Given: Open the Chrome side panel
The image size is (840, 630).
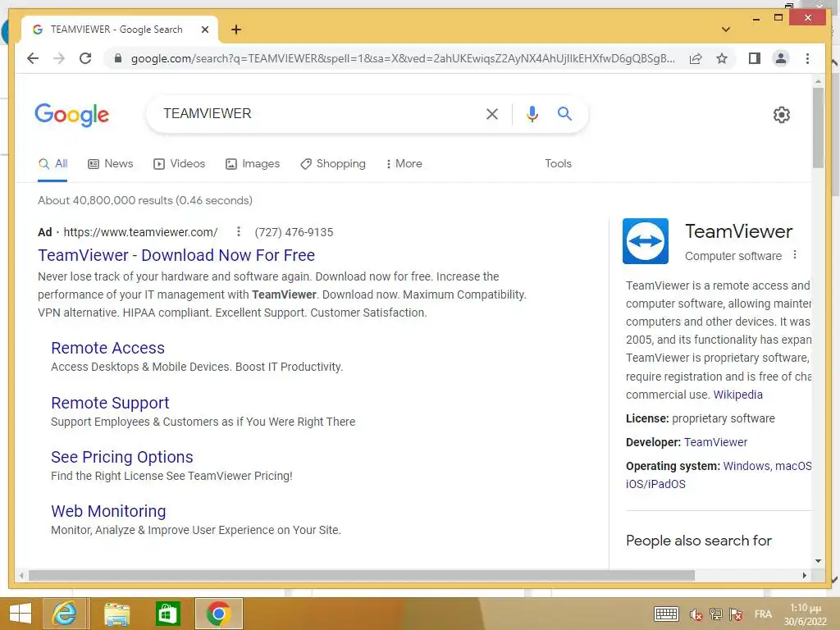Looking at the screenshot, I should (x=755, y=58).
